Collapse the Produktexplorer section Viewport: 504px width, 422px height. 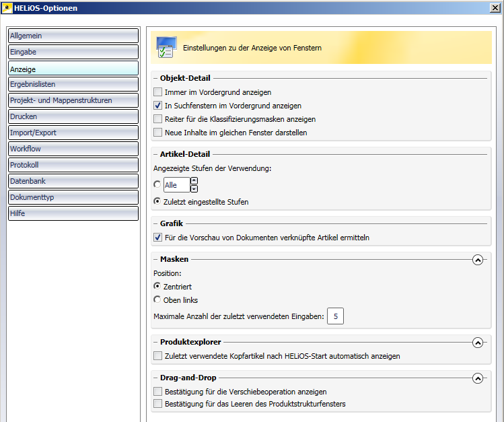[x=478, y=343]
